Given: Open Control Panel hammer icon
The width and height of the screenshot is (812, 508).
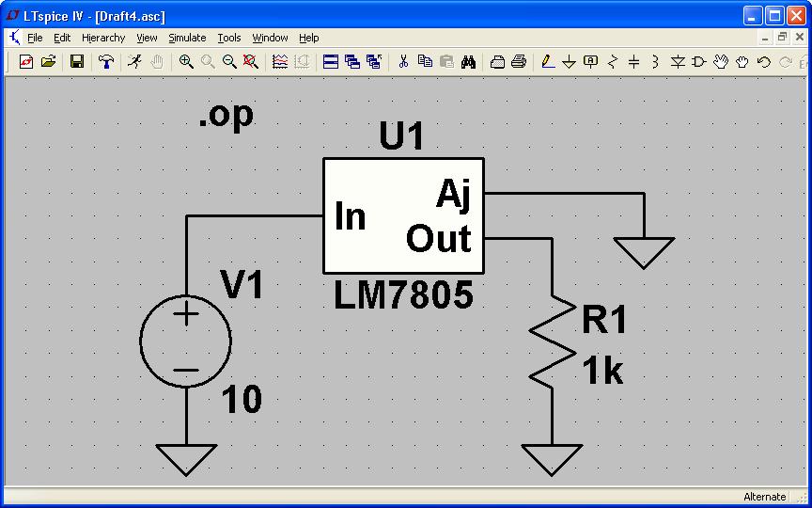Looking at the screenshot, I should [106, 62].
